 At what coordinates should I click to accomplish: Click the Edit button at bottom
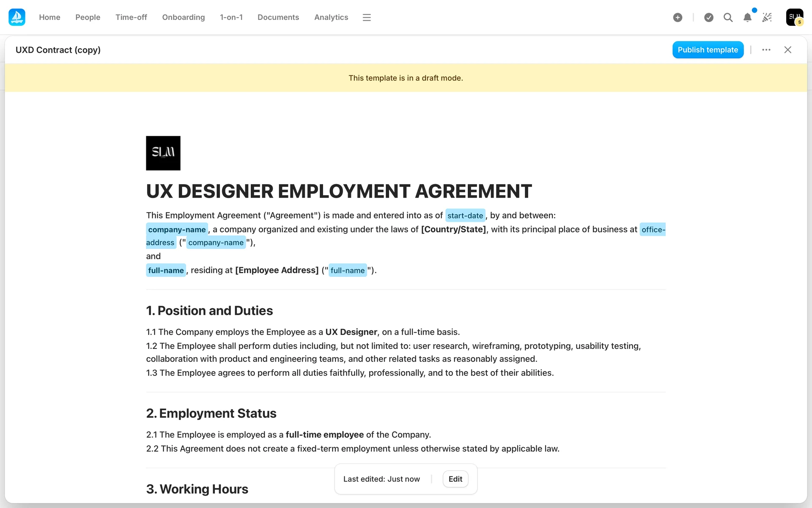click(455, 479)
